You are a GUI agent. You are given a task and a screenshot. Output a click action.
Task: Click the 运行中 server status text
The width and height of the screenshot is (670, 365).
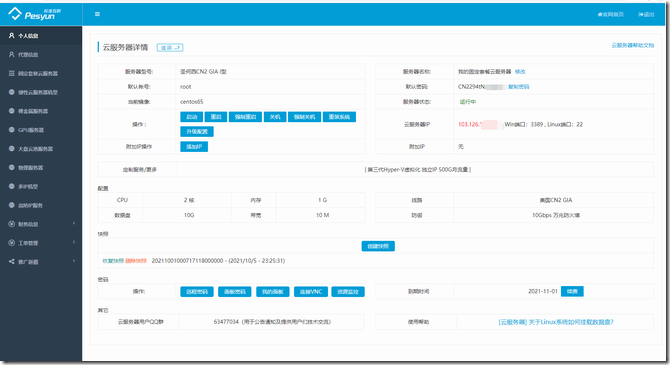(467, 102)
